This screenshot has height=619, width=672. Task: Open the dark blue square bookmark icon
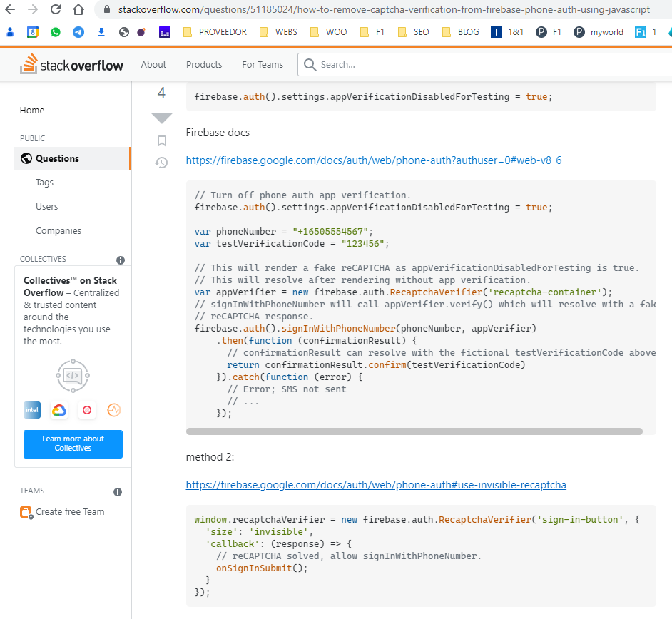pos(165,32)
